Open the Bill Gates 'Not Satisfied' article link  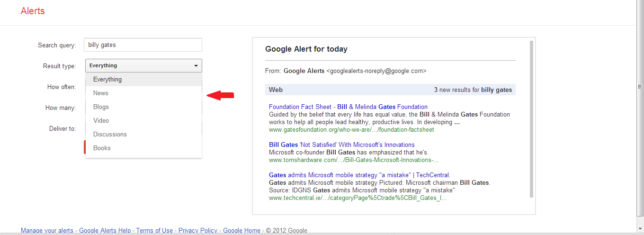(341, 145)
